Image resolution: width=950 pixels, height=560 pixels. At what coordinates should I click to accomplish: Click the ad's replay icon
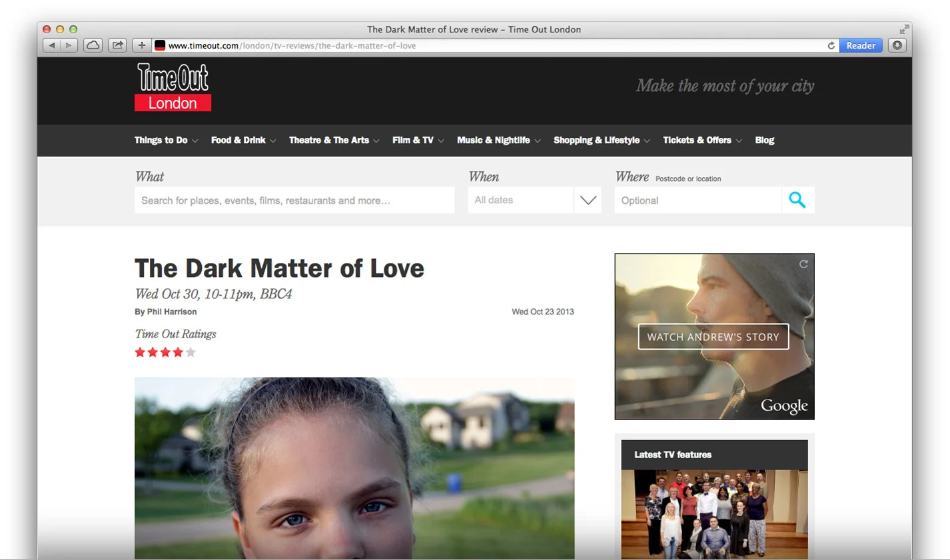click(803, 264)
